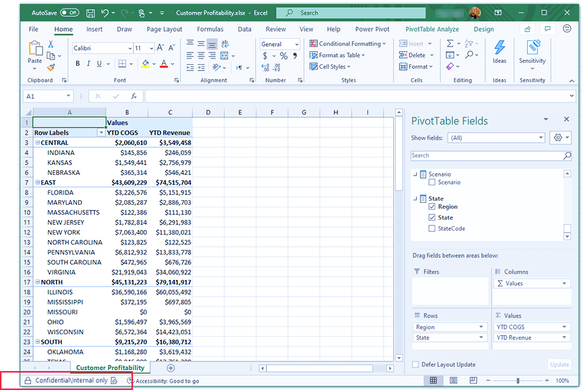Collapse the EAST region group
This screenshot has height=392, width=583.
pyautogui.click(x=38, y=182)
